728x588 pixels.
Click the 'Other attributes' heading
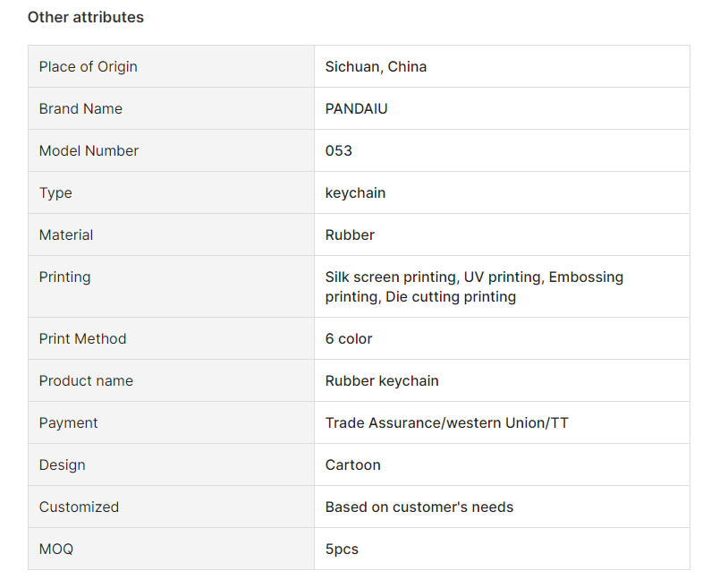click(x=86, y=17)
